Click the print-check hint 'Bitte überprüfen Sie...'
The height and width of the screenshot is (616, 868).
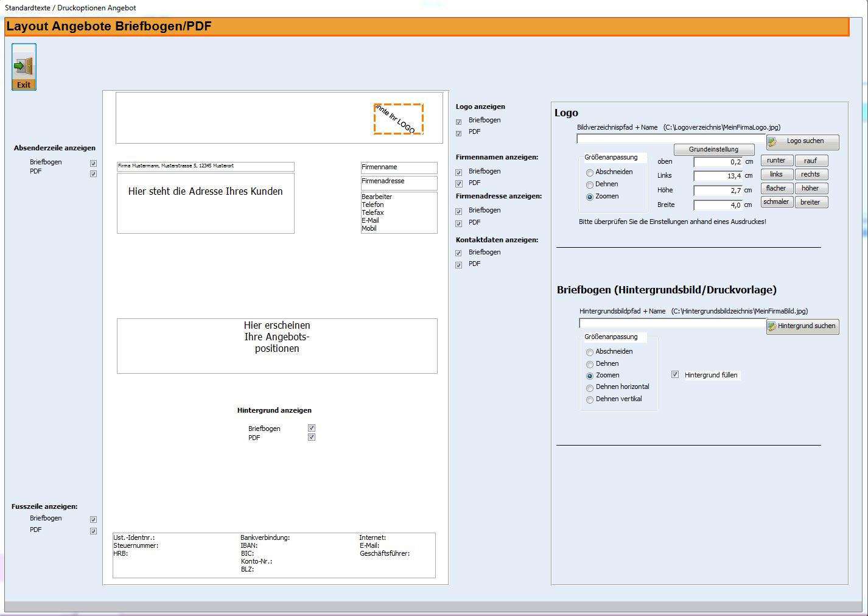point(673,222)
